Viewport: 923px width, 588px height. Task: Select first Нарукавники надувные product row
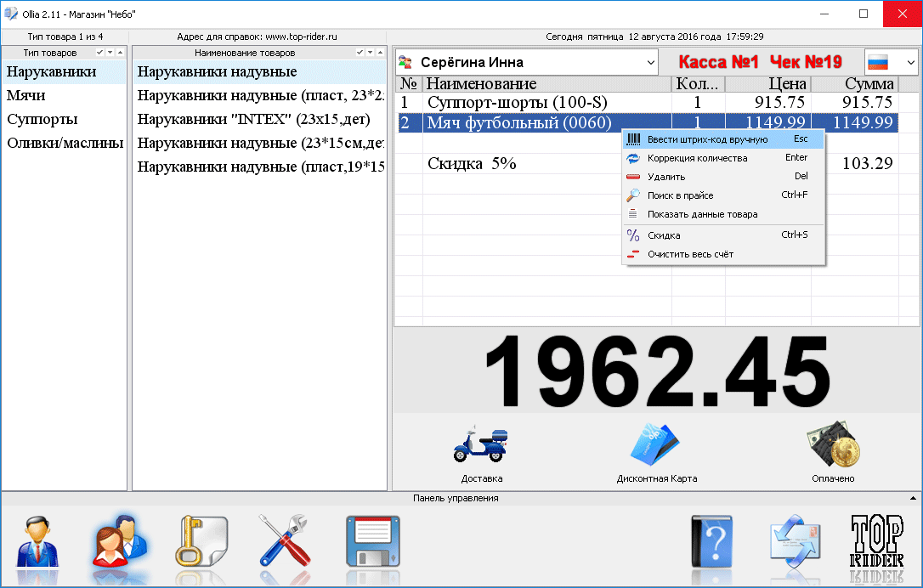pyautogui.click(x=259, y=72)
